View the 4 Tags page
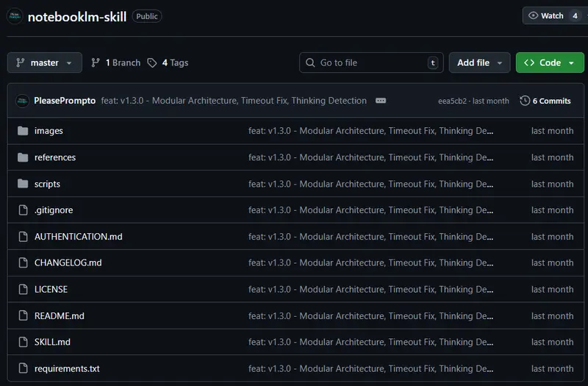The height and width of the screenshot is (386, 588). click(175, 63)
